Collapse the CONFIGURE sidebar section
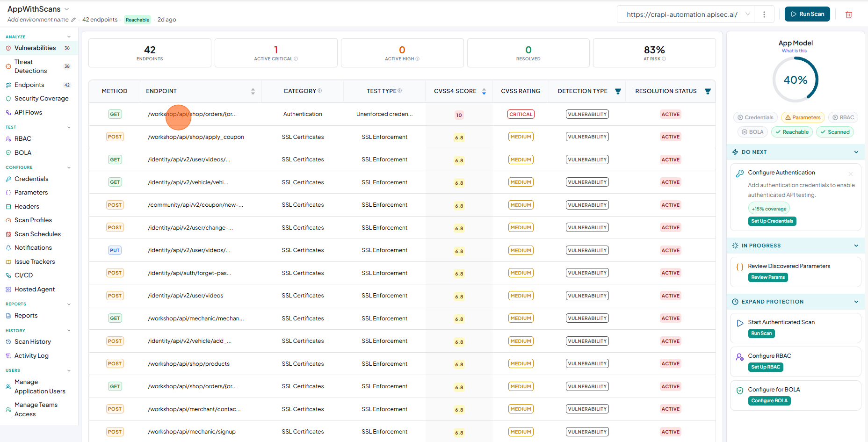Image resolution: width=868 pixels, height=442 pixels. 69,167
